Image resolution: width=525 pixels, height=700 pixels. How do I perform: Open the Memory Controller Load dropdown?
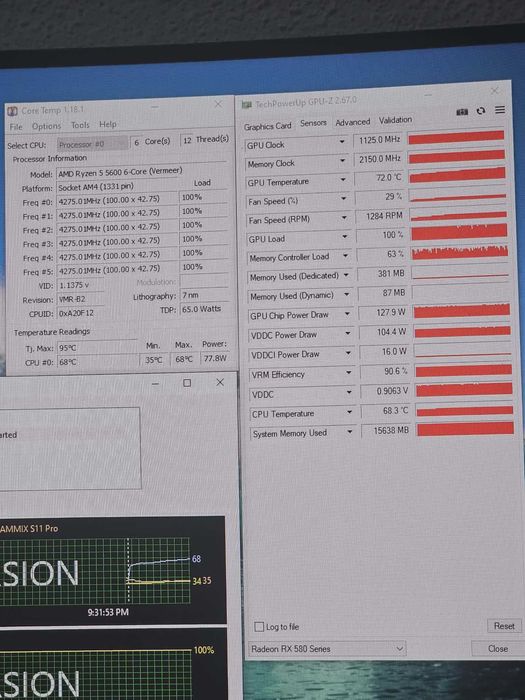(345, 256)
